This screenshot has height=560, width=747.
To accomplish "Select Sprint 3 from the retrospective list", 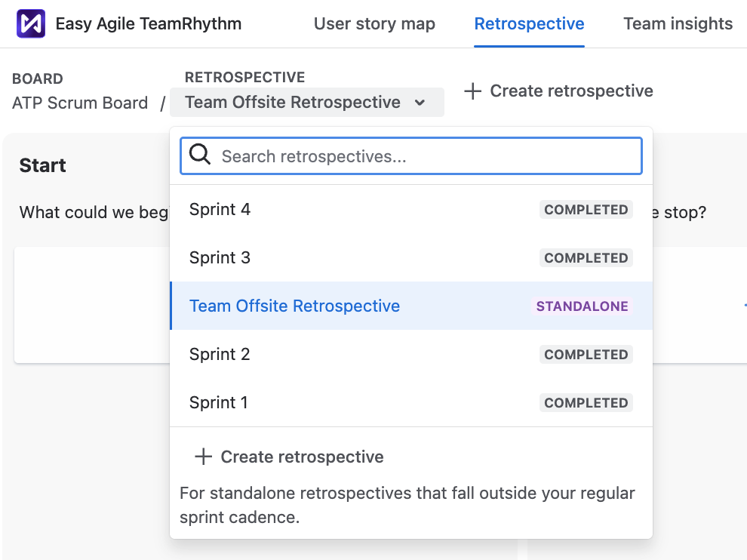I will point(411,258).
